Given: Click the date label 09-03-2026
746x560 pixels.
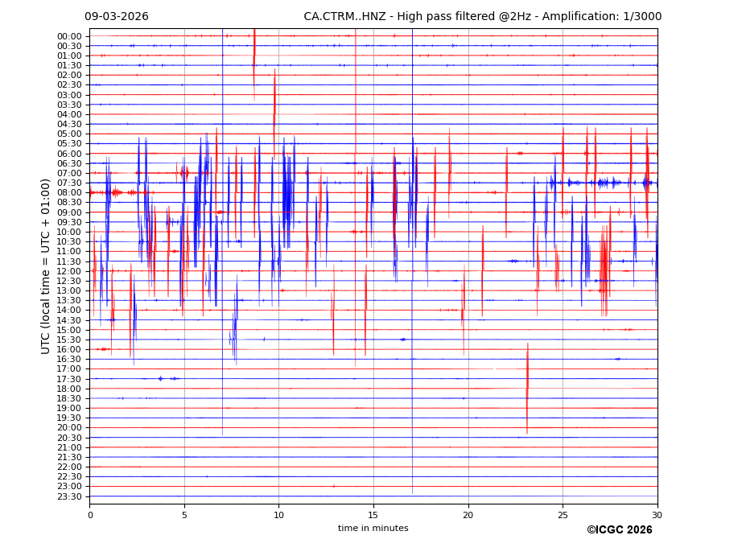Looking at the screenshot, I should [117, 17].
